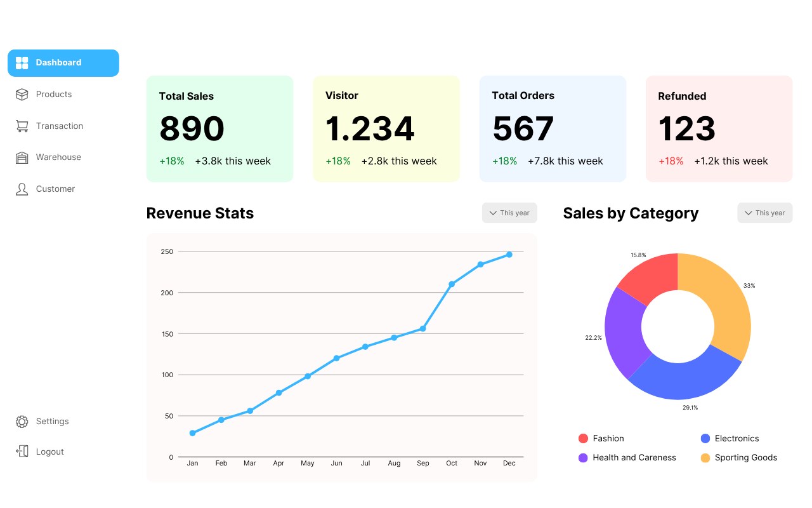Viewport: 812px width, 508px height.
Task: Select the Total Sales card
Action: pyautogui.click(x=219, y=129)
